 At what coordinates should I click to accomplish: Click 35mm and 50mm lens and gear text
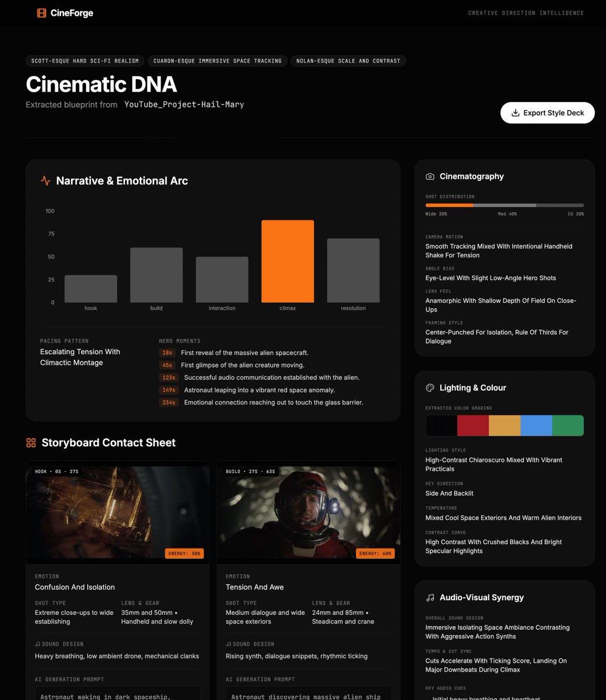(157, 617)
